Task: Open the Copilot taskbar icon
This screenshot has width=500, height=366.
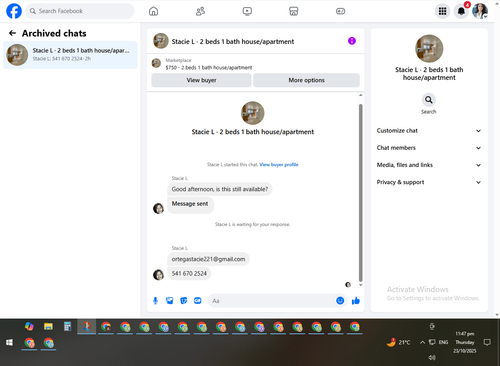Action: (29, 326)
